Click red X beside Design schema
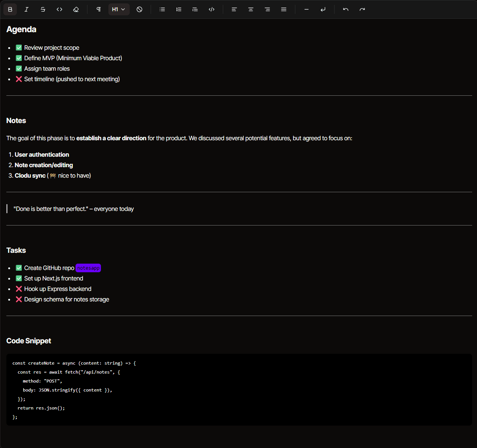The width and height of the screenshot is (477, 448). pyautogui.click(x=19, y=299)
